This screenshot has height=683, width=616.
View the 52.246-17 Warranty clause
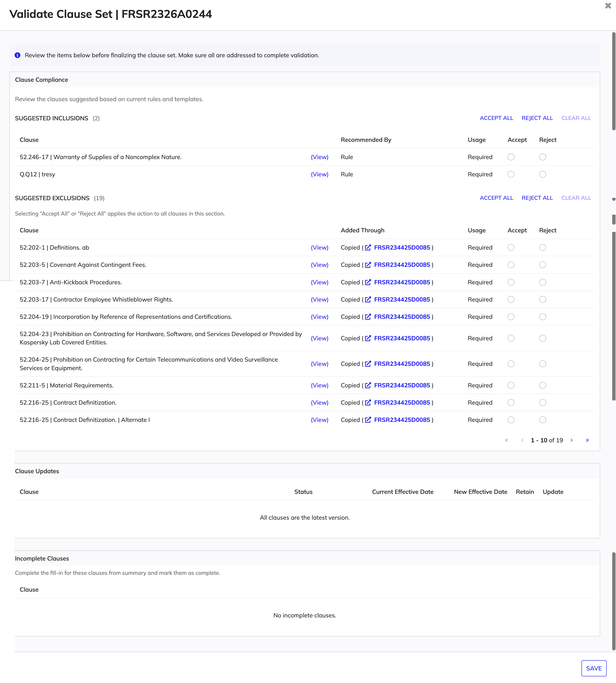click(320, 157)
